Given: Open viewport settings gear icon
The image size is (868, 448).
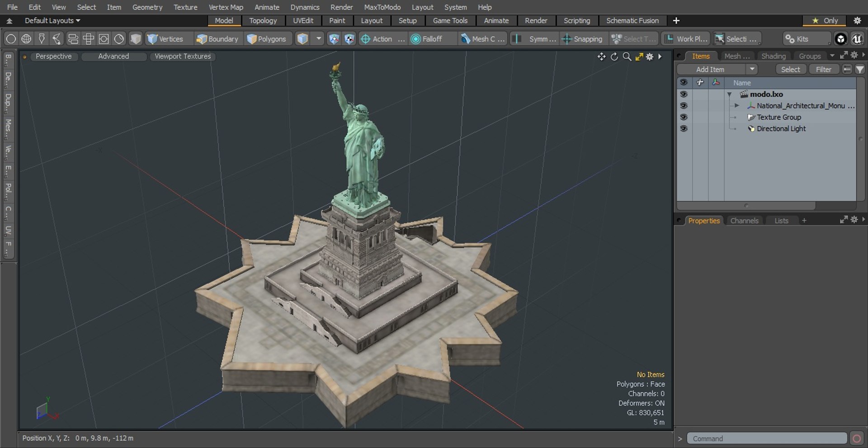Looking at the screenshot, I should coord(650,57).
